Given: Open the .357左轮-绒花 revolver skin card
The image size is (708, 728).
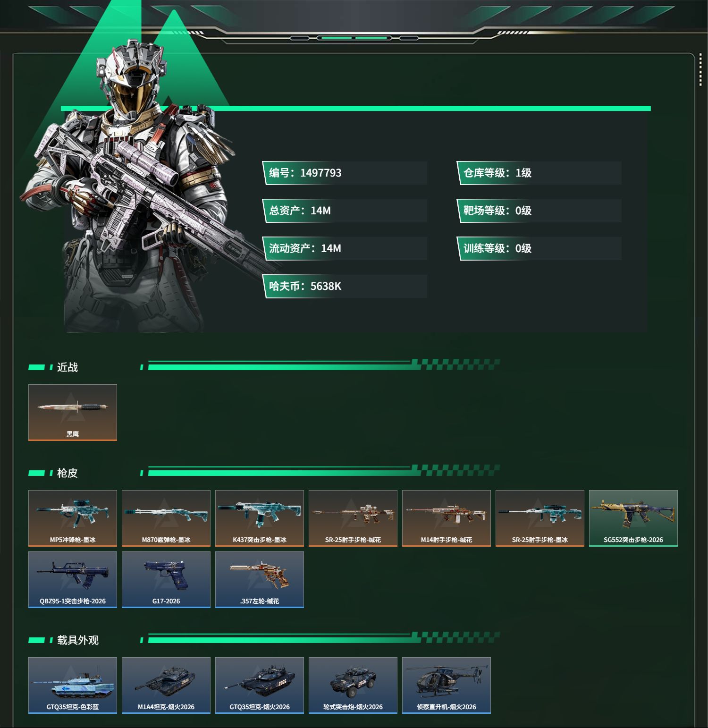Looking at the screenshot, I should click(260, 580).
